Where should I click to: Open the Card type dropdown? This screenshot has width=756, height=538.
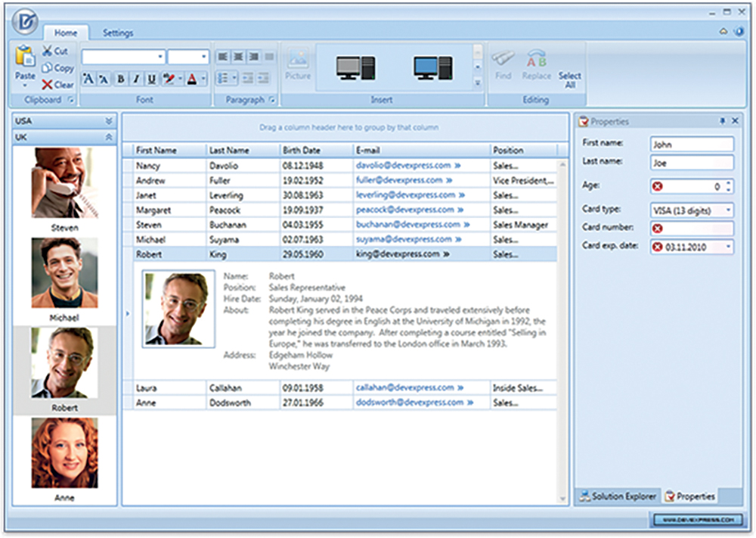tap(728, 210)
